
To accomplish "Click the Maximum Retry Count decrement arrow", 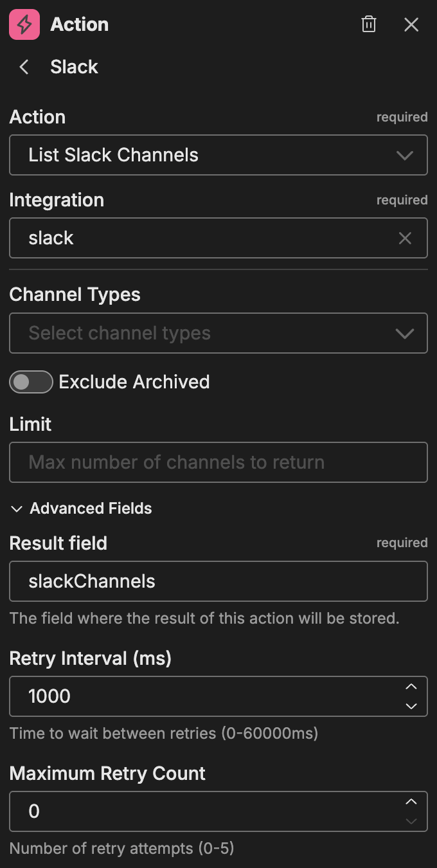I will point(411,820).
